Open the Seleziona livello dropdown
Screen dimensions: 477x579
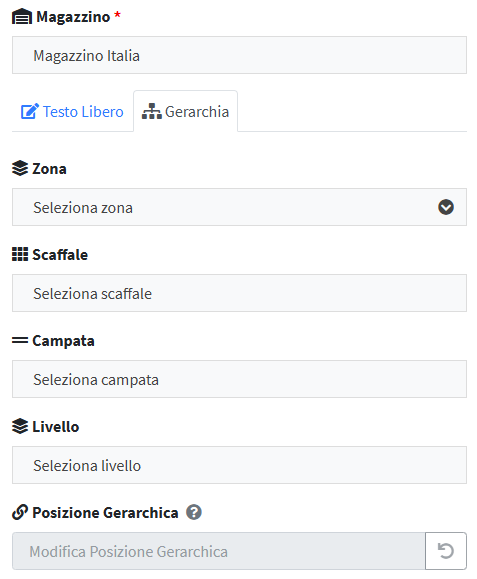[x=239, y=465]
